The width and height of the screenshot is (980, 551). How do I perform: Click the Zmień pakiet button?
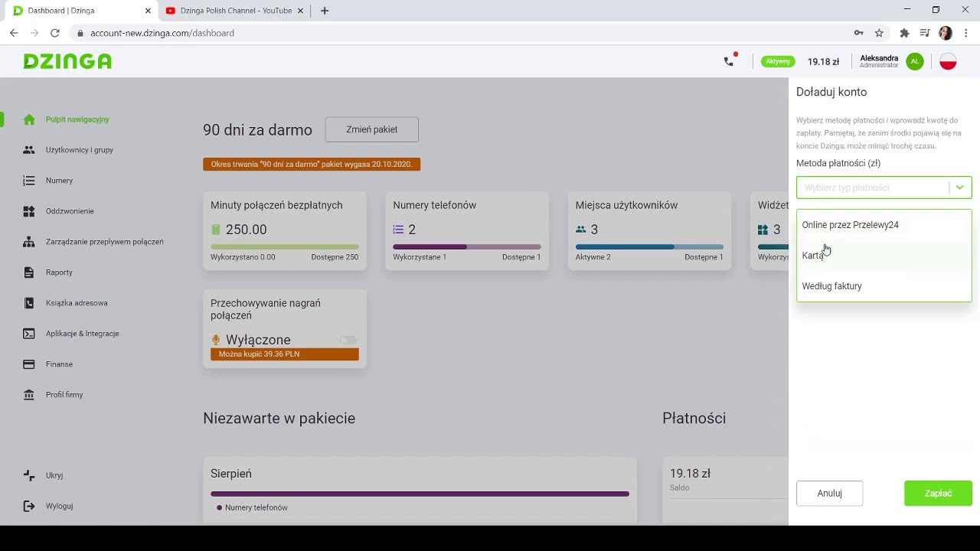(x=371, y=129)
